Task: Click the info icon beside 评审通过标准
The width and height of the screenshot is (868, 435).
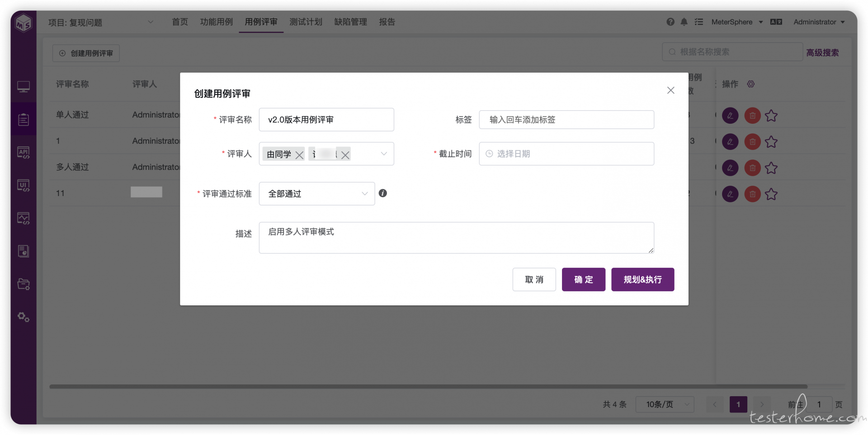Action: pos(383,193)
